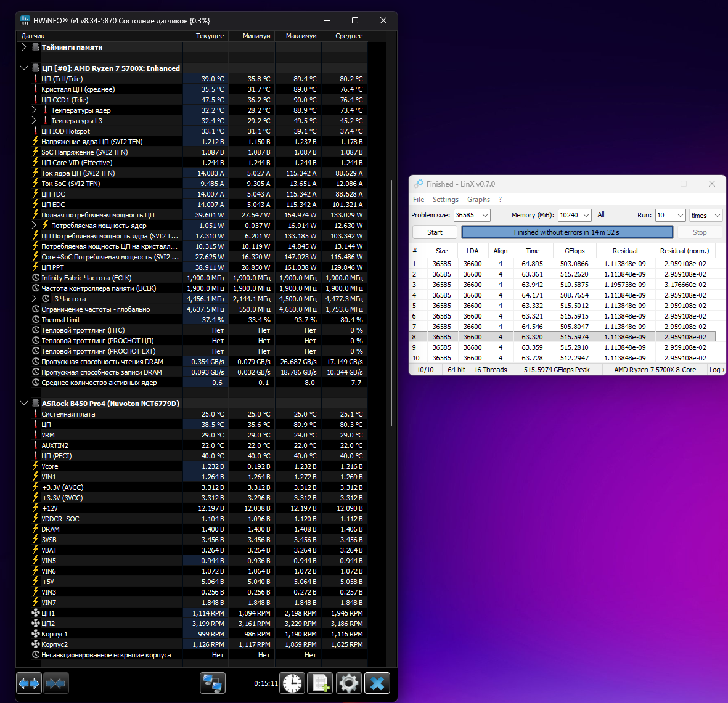Image resolution: width=728 pixels, height=703 pixels.
Task: Open the ? help menu in LinX
Action: (500, 200)
